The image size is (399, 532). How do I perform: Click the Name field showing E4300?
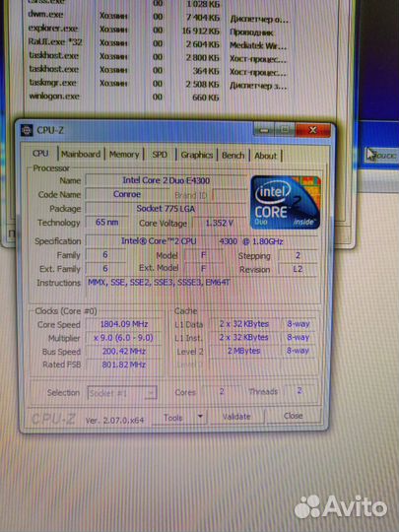pyautogui.click(x=166, y=180)
